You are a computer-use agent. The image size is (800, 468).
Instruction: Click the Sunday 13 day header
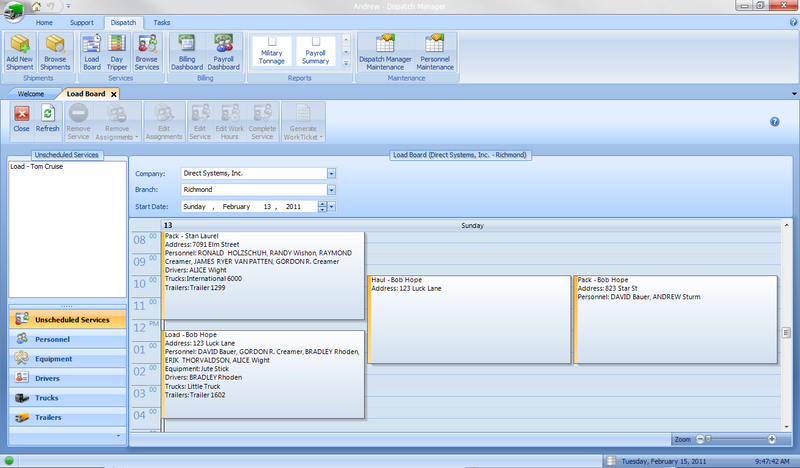pyautogui.click(x=471, y=225)
